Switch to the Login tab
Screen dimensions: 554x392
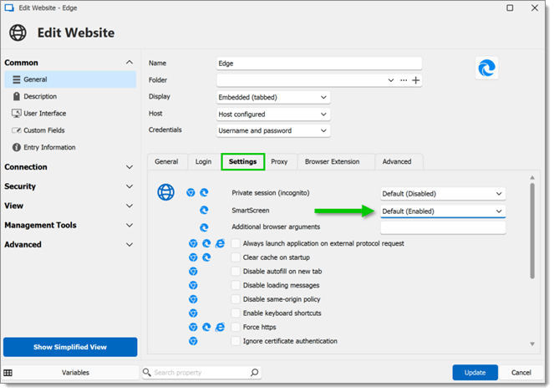pyautogui.click(x=204, y=161)
